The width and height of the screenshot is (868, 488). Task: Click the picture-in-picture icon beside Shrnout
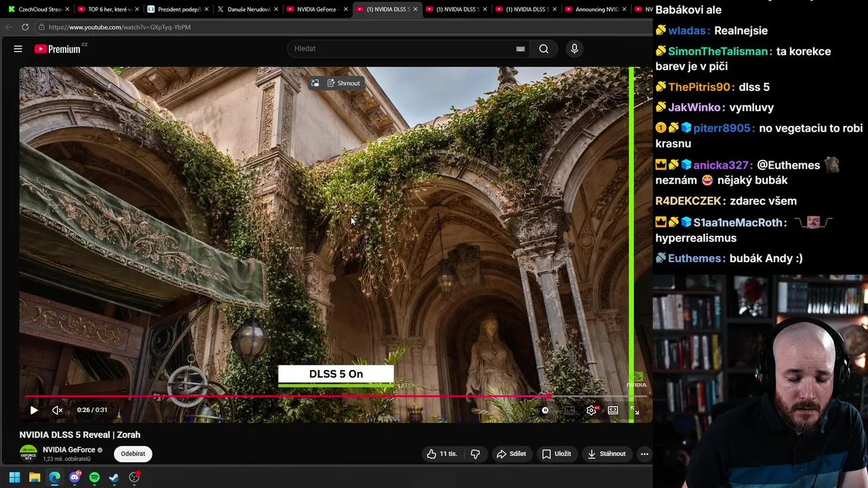315,83
